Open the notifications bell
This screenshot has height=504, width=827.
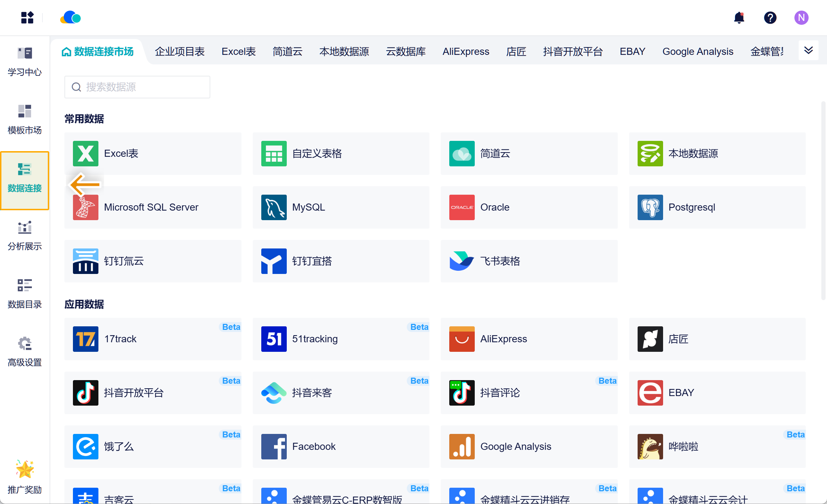pos(739,17)
